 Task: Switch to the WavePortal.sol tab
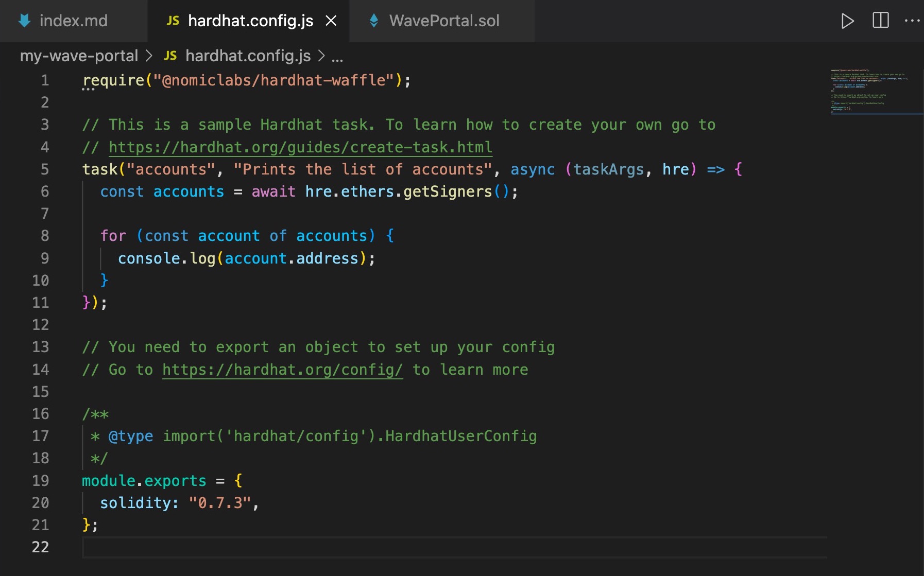(x=444, y=21)
